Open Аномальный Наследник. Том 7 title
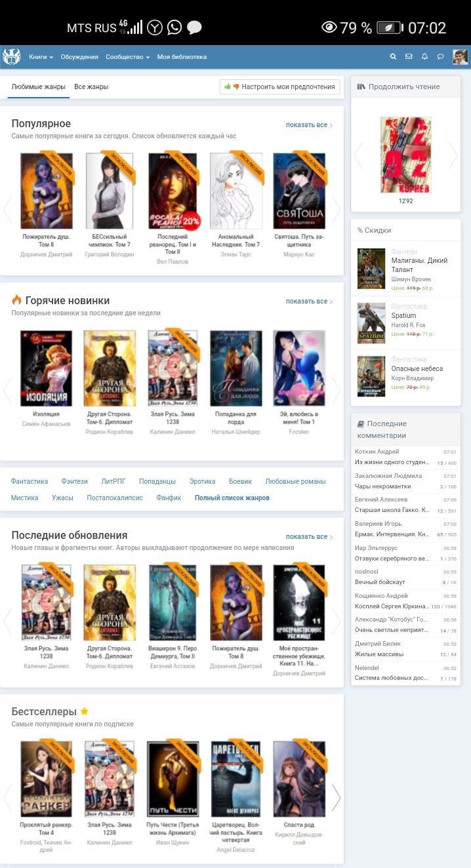The width and height of the screenshot is (471, 868). [x=235, y=241]
